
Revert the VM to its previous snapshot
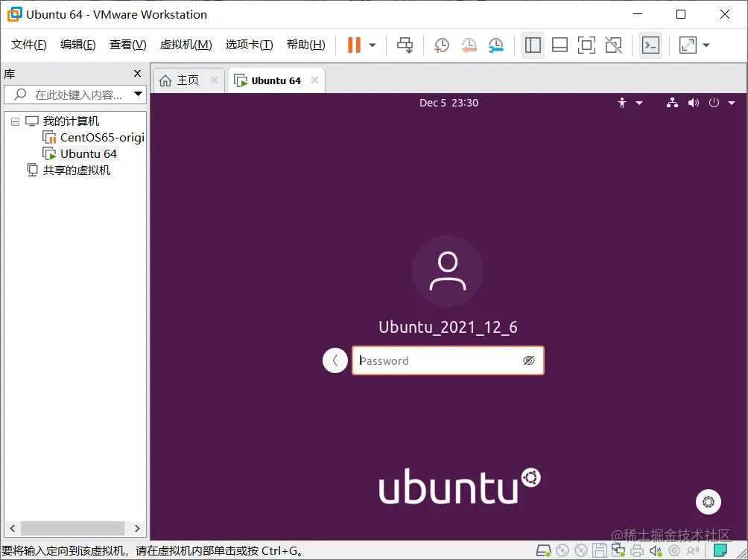[x=469, y=45]
